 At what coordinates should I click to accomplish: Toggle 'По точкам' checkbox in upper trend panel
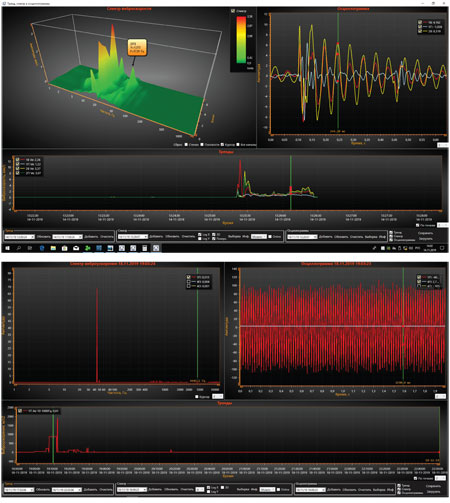pyautogui.click(x=418, y=225)
